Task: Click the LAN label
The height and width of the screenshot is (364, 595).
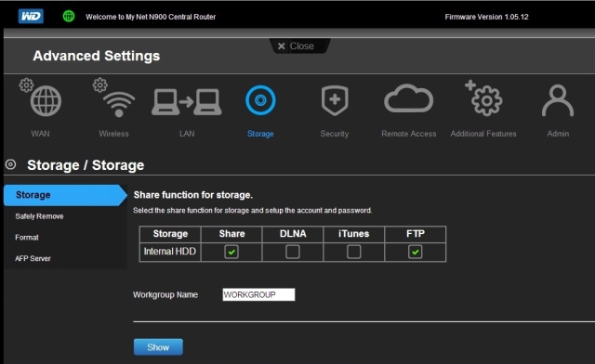Action: pyautogui.click(x=187, y=134)
